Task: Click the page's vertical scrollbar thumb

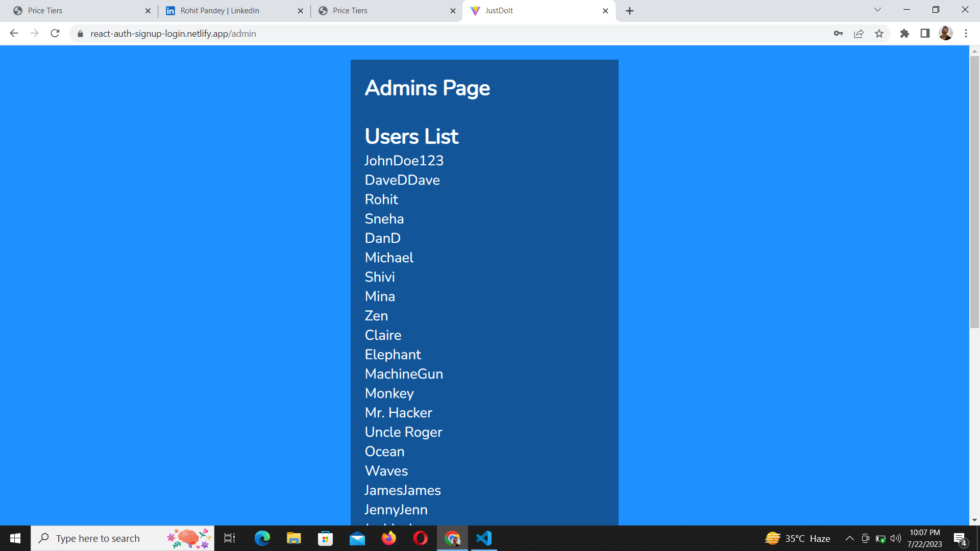Action: (974, 191)
